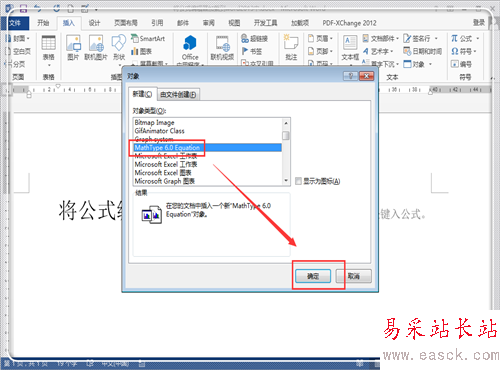This screenshot has height=370, width=500.
Task: Expand the Cover Page (封面) dropdown
Action: [x=28, y=39]
